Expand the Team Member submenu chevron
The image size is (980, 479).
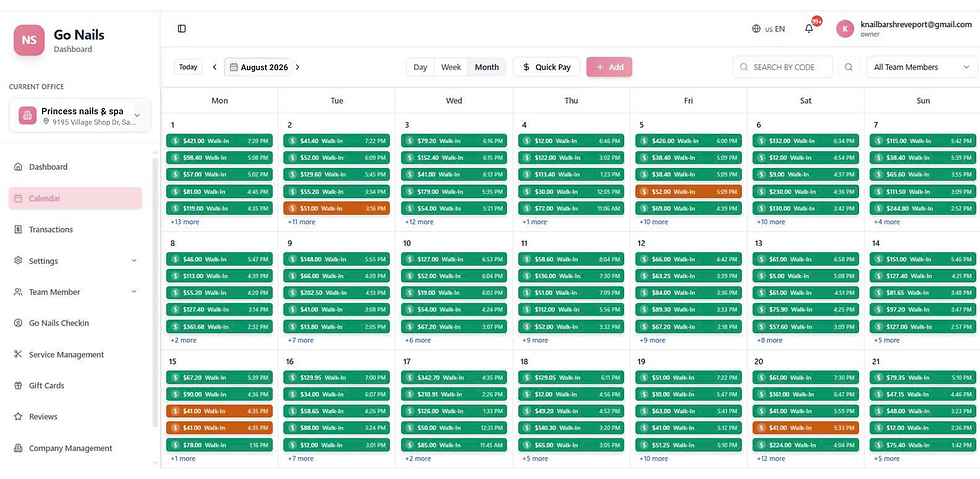coord(134,292)
